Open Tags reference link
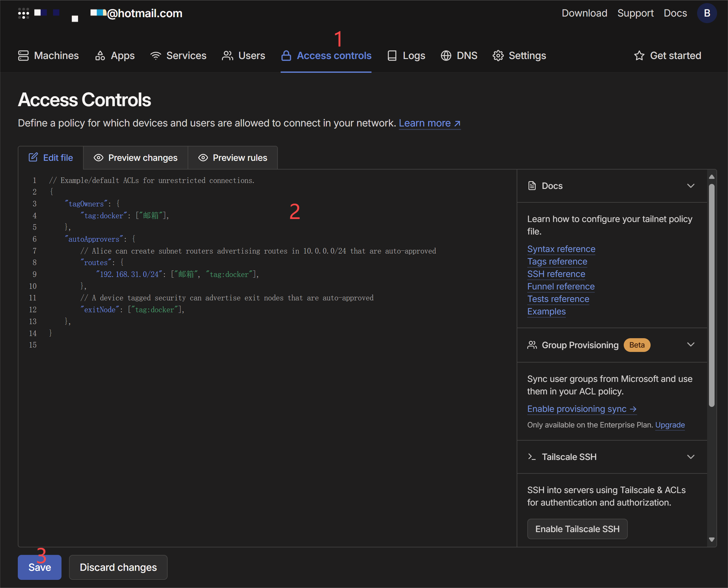The width and height of the screenshot is (728, 588). (x=557, y=261)
